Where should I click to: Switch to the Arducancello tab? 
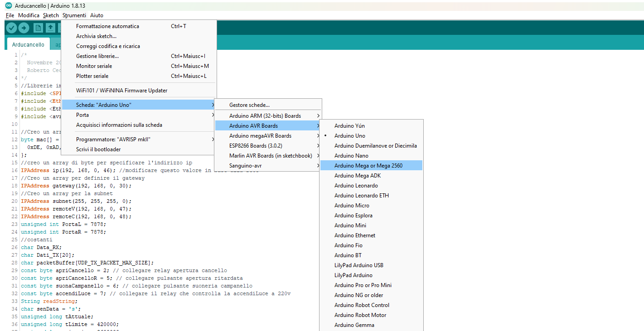tap(28, 44)
